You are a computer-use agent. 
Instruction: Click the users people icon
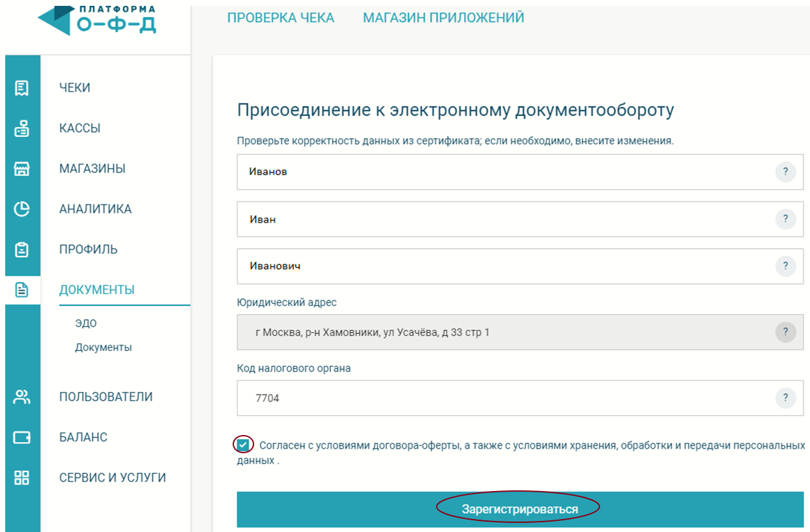(22, 397)
